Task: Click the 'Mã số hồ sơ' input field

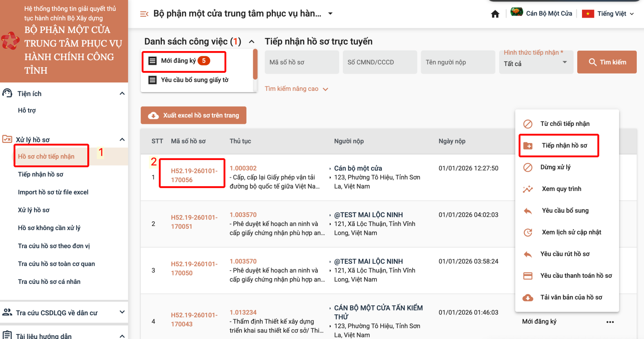Action: pos(301,62)
